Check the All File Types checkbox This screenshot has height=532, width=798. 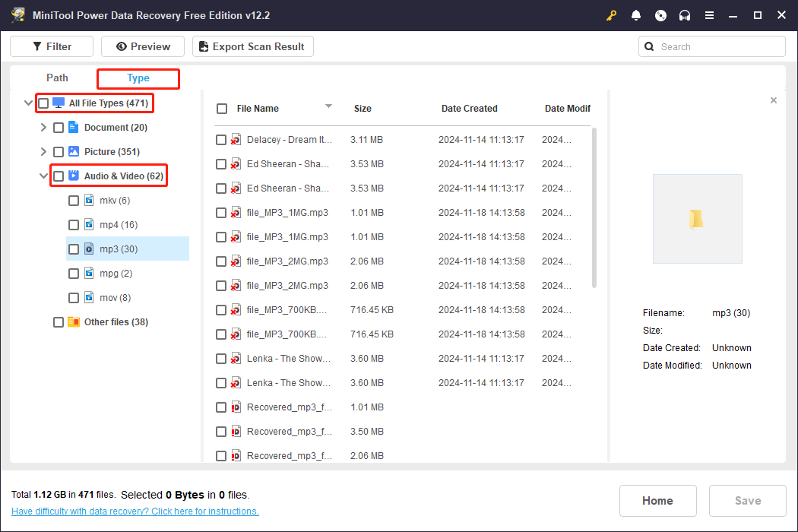click(x=44, y=103)
